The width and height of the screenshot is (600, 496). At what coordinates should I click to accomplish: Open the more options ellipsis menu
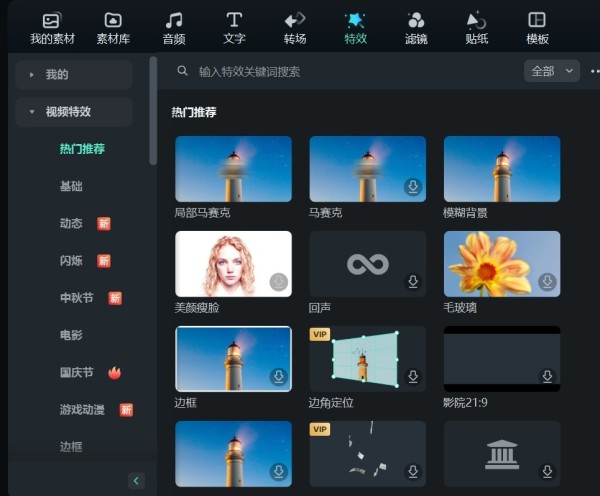(595, 71)
